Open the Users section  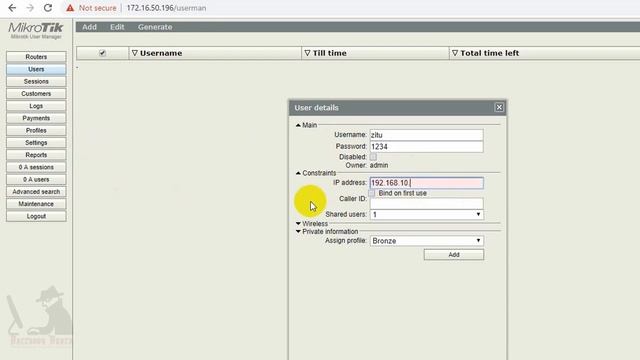(36, 69)
